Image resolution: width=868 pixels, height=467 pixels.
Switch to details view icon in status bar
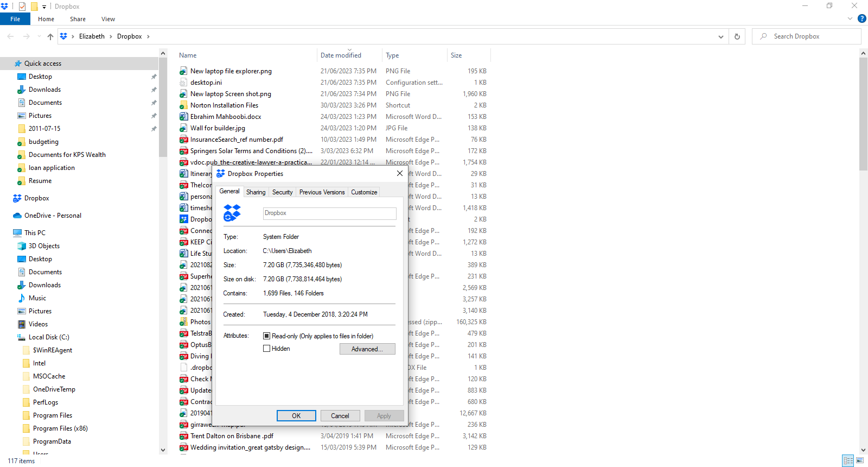[x=848, y=460]
